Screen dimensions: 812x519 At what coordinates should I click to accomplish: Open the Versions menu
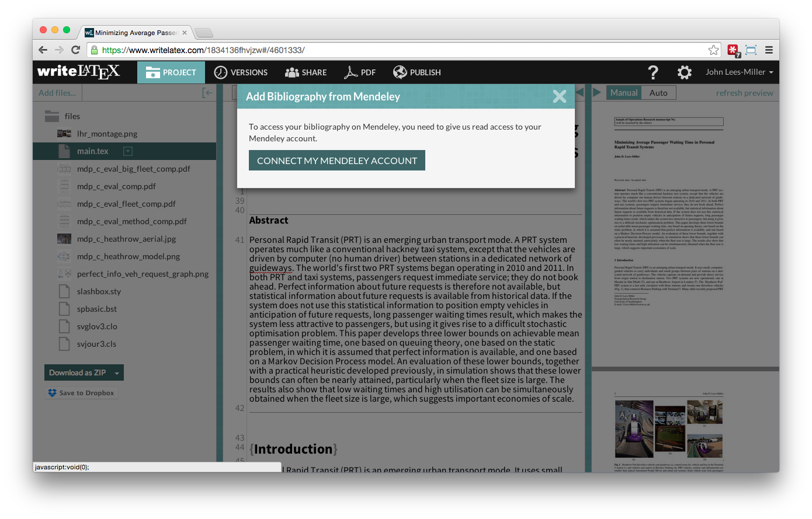[241, 72]
